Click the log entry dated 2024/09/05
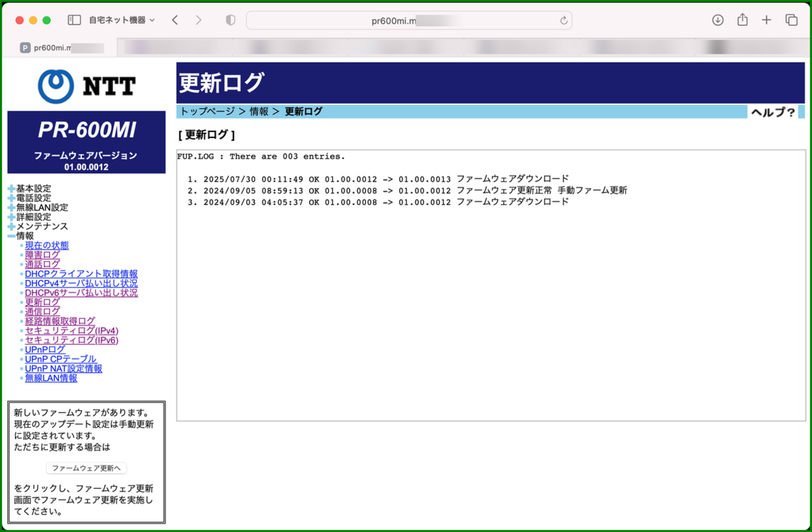The width and height of the screenshot is (812, 532). (407, 190)
